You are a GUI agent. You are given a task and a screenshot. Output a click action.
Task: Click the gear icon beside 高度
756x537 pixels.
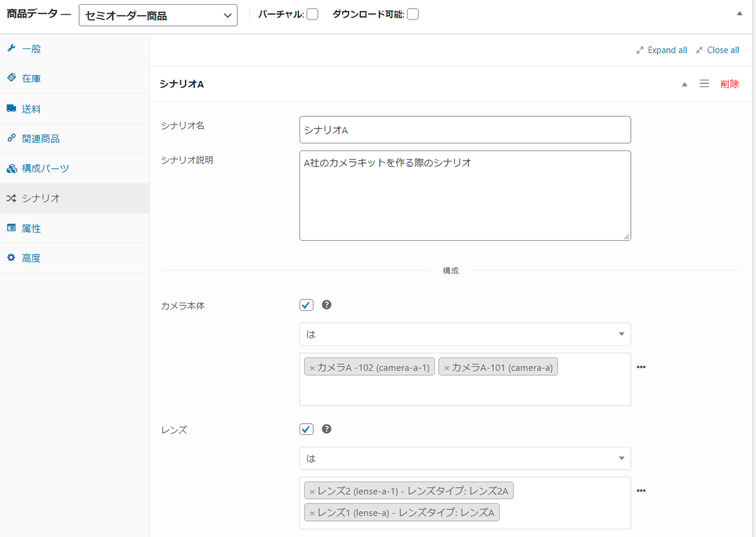pyautogui.click(x=11, y=258)
